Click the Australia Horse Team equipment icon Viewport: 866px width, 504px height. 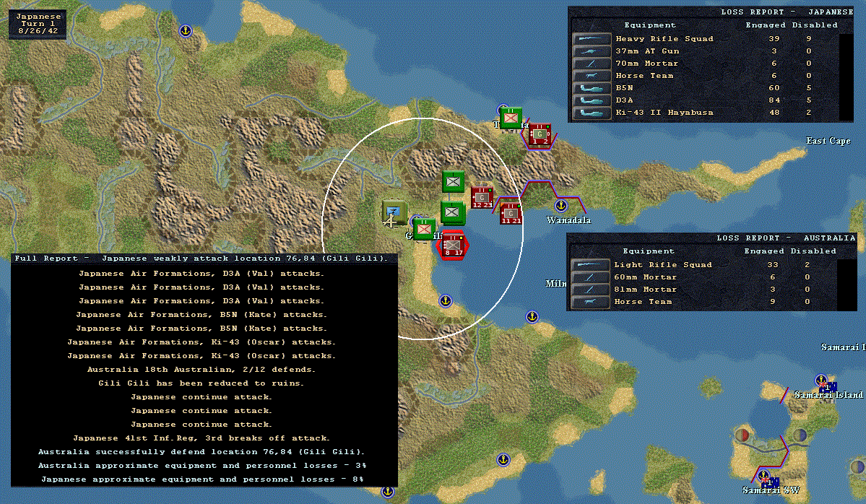pyautogui.click(x=590, y=302)
